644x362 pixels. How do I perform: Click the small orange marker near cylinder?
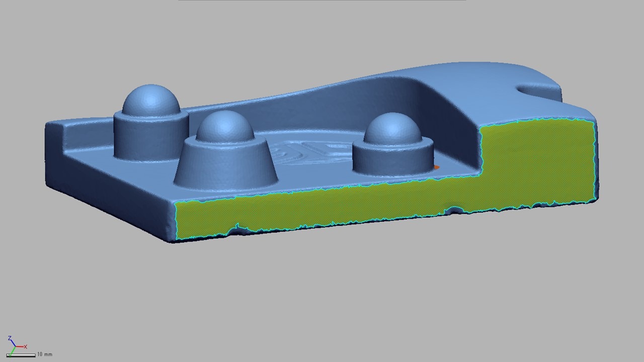point(436,167)
